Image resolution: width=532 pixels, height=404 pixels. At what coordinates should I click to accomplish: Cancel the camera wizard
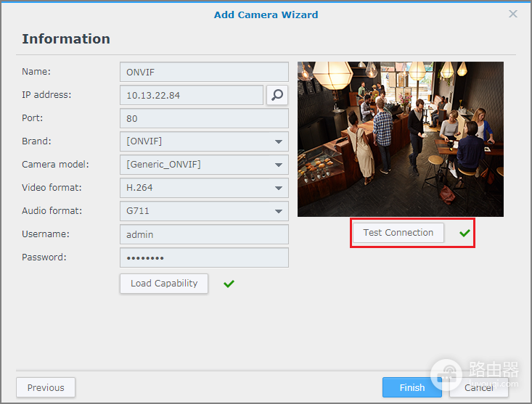pos(479,387)
